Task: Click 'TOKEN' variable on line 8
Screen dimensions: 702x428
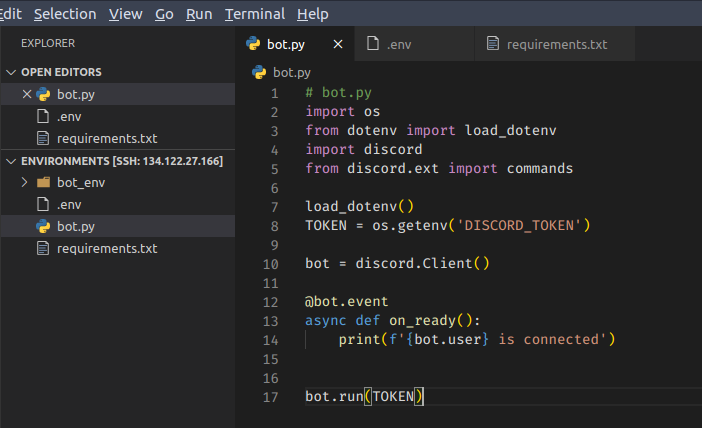Action: point(326,225)
